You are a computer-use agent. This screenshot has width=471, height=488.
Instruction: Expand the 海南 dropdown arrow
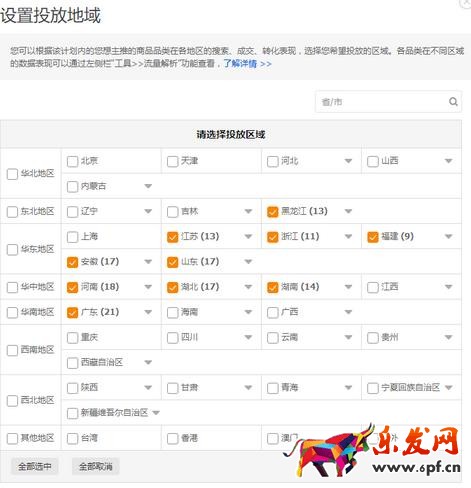248,312
